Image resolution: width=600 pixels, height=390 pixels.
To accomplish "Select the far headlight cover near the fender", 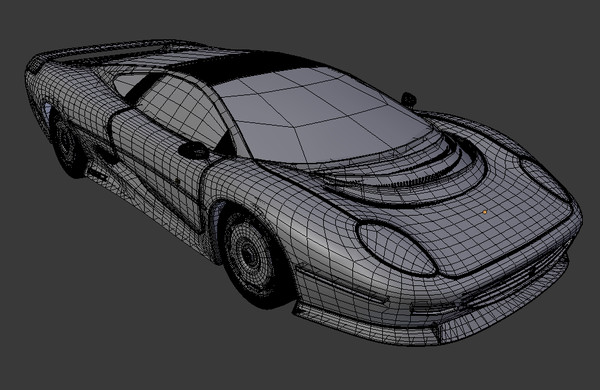I will pos(545,179).
